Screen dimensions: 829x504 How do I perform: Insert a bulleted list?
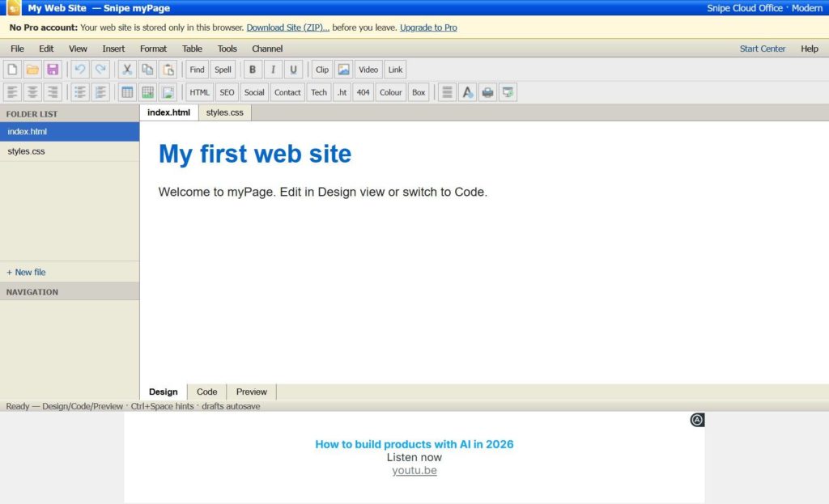pos(80,92)
